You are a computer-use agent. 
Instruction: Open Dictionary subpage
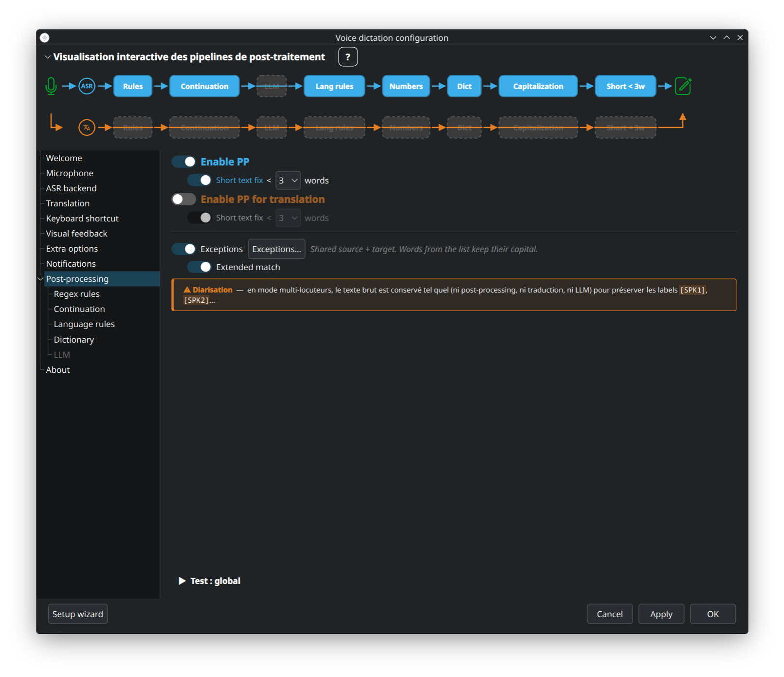[x=74, y=339]
